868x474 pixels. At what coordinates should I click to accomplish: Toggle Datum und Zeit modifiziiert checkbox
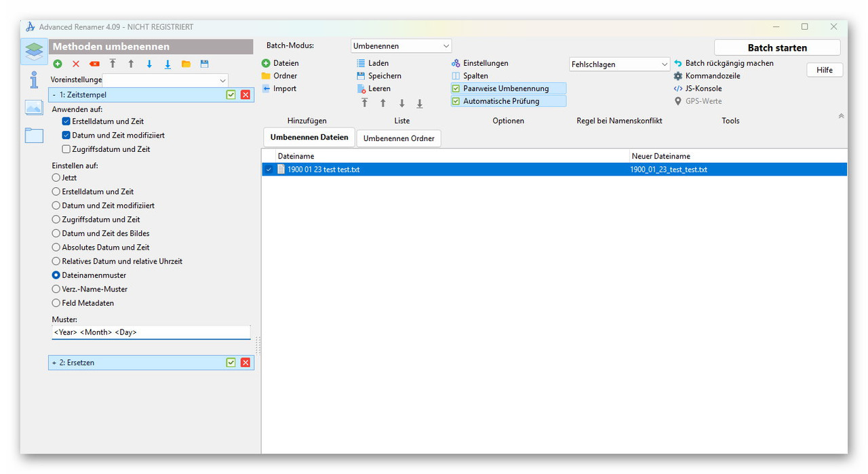coord(66,135)
